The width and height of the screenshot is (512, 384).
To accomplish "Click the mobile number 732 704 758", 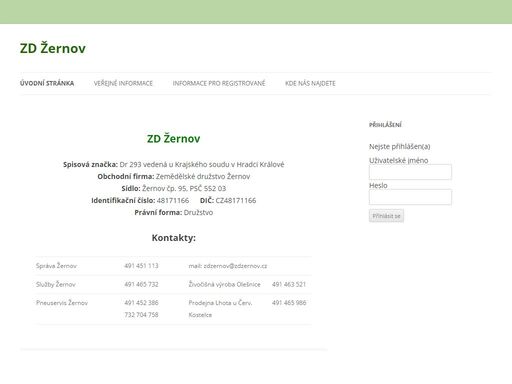I will pos(141,315).
